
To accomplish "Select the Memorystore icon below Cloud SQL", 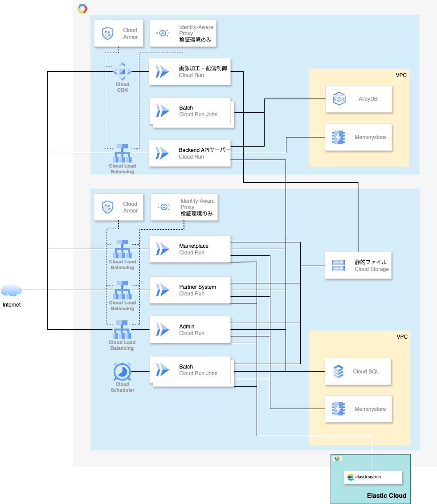I will [339, 409].
